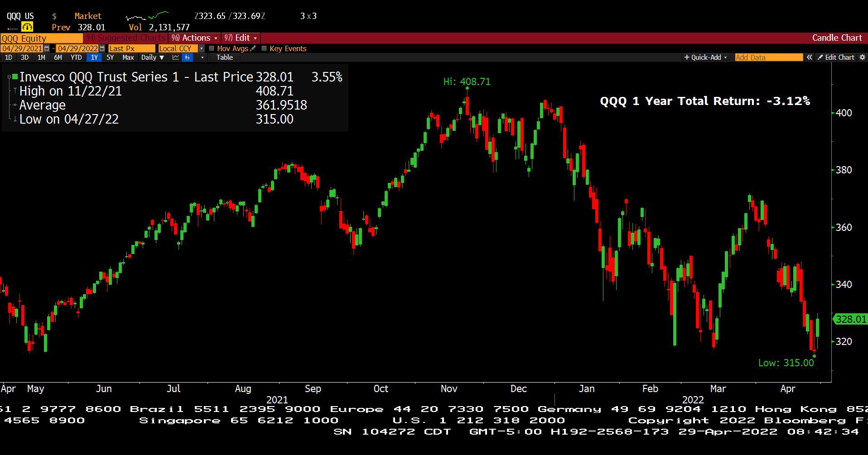Click the Market label in header
The height and width of the screenshot is (455, 868).
click(x=88, y=16)
